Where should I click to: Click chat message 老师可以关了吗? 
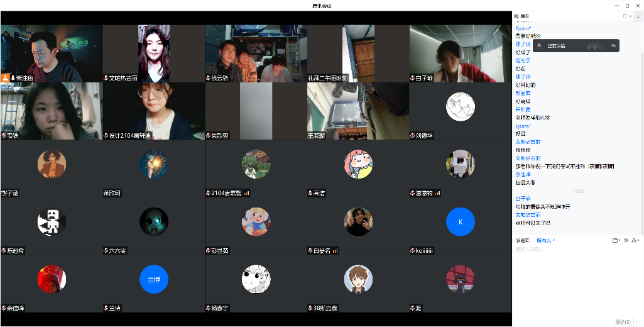533,223
